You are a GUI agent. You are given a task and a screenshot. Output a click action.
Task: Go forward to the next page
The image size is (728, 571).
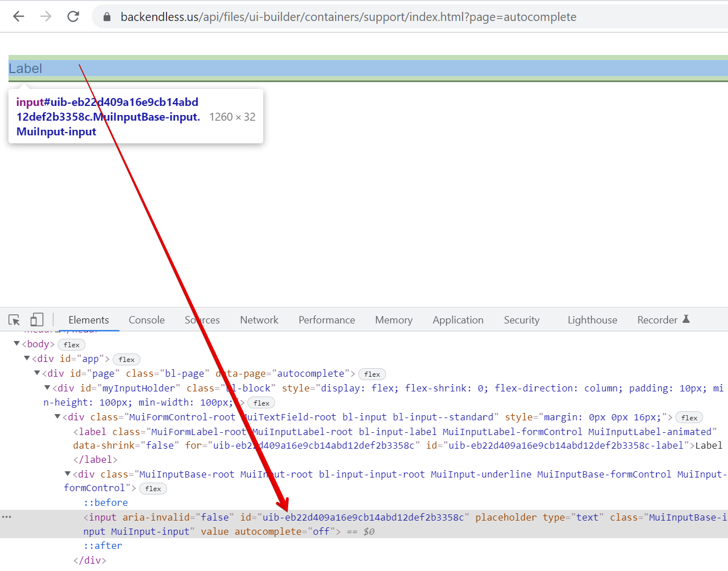pos(46,16)
